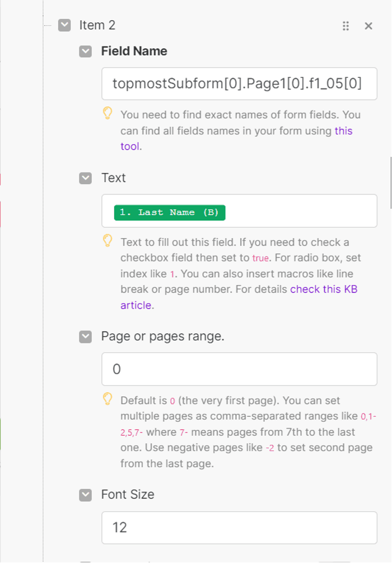Toggle the Field Name map chevron
The height and width of the screenshot is (563, 392).
(x=86, y=52)
